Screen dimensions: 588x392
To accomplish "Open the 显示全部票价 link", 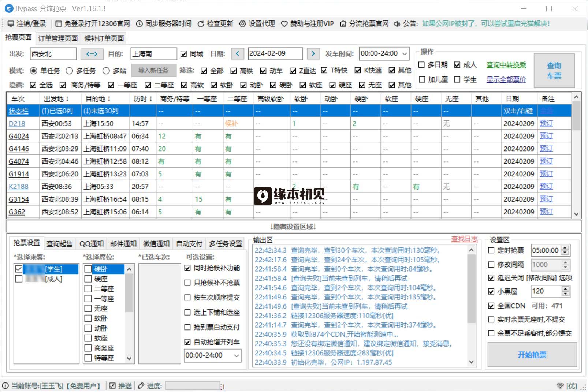I will (x=506, y=79).
